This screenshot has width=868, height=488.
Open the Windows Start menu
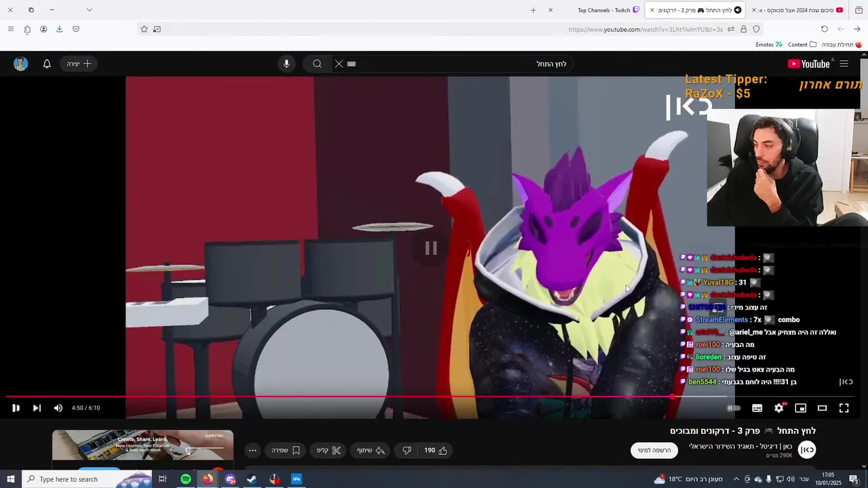(10, 479)
